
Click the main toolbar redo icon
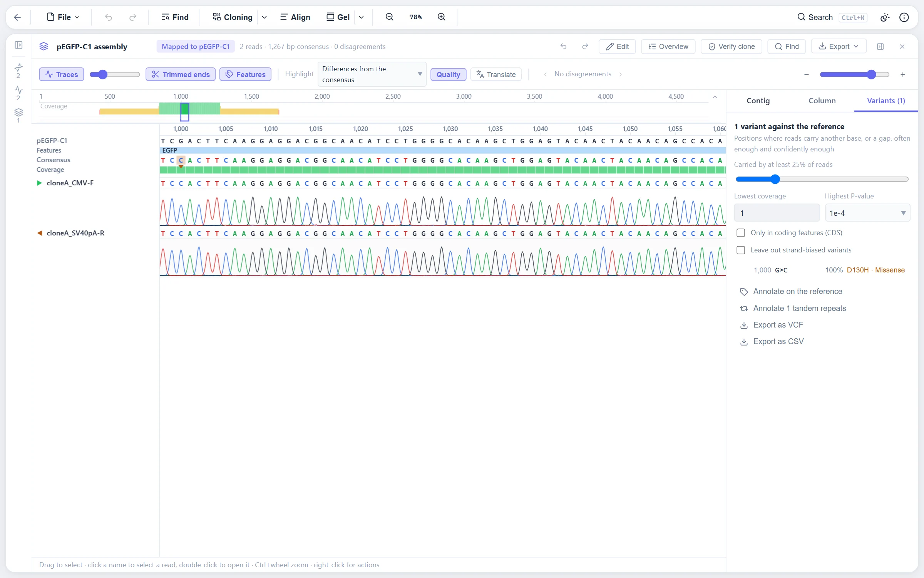click(133, 17)
